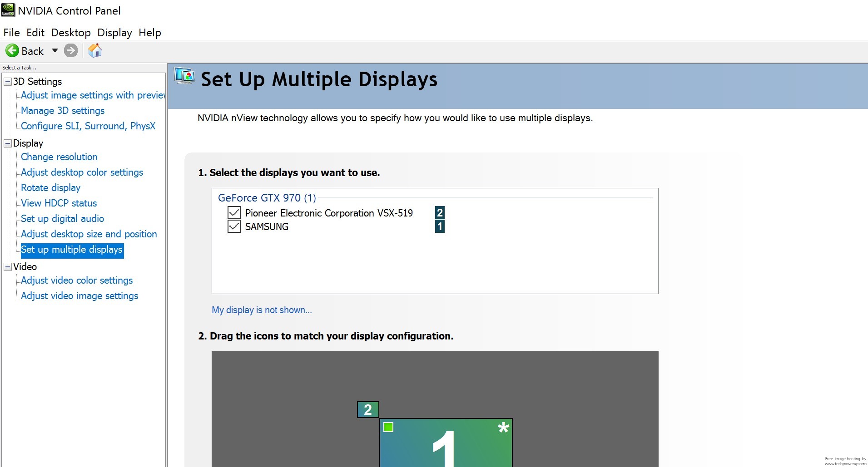The image size is (868, 467).
Task: Collapse the Video tree node
Action: tap(8, 267)
